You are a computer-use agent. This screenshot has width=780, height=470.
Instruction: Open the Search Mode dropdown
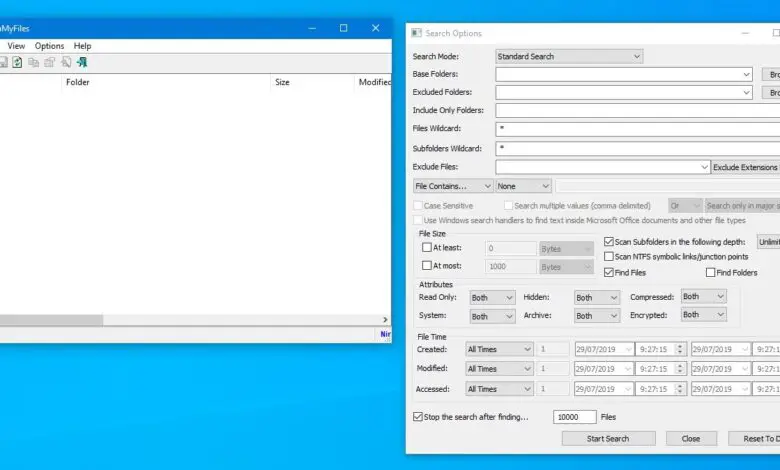pos(569,56)
